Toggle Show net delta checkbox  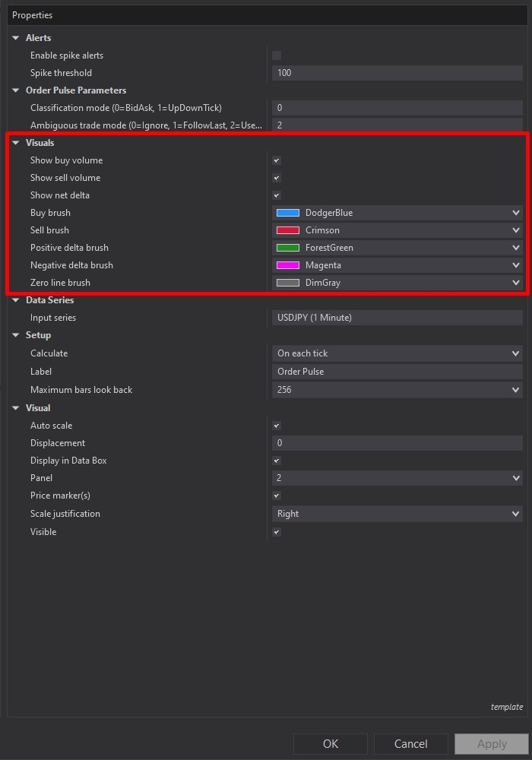coord(277,195)
